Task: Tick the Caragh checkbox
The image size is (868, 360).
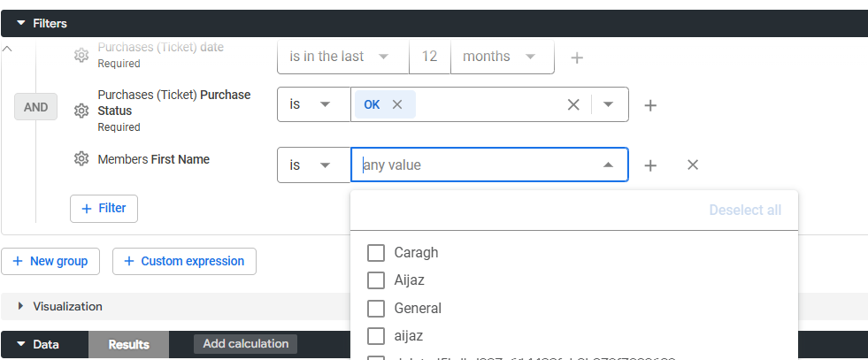Action: pos(376,253)
